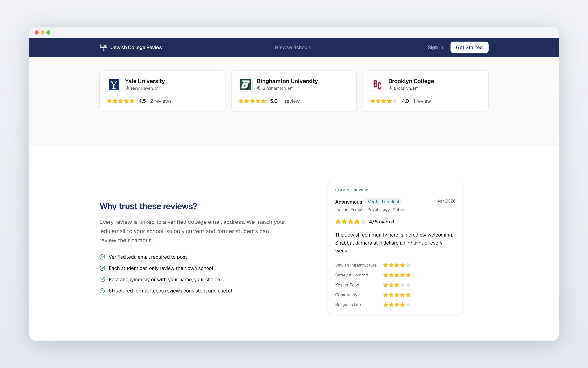588x368 pixels.
Task: Click Junior · Female · Psychology · Reform line
Action: coord(371,210)
